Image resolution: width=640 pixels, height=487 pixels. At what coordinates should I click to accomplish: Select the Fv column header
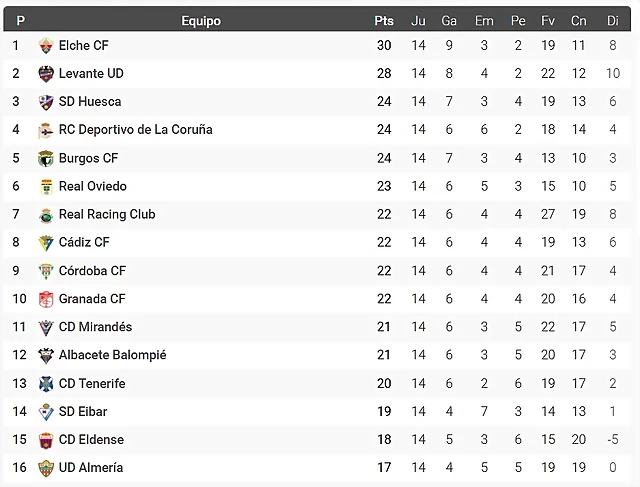pyautogui.click(x=548, y=21)
